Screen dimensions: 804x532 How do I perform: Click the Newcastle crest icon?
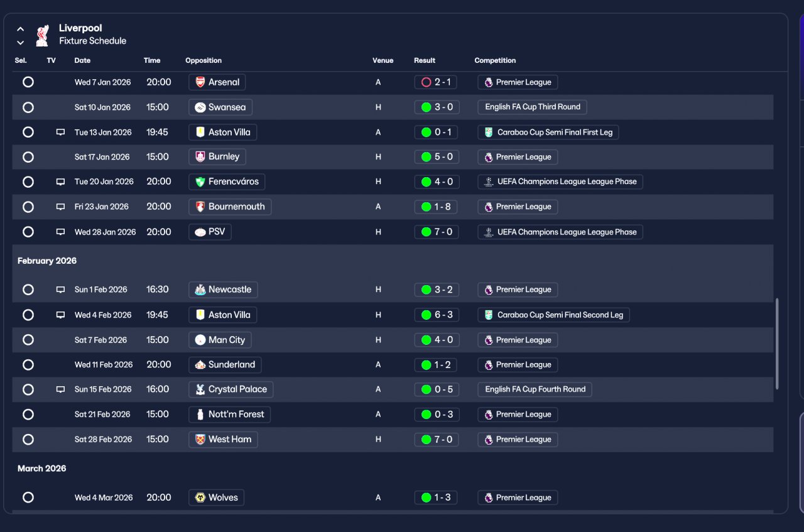point(200,290)
